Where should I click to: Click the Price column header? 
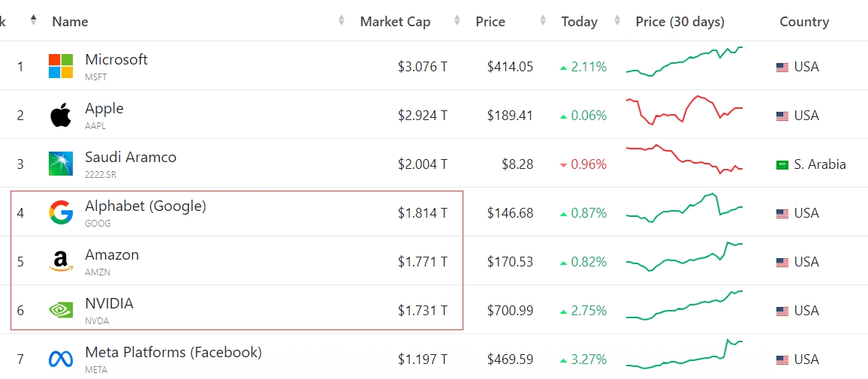point(490,22)
